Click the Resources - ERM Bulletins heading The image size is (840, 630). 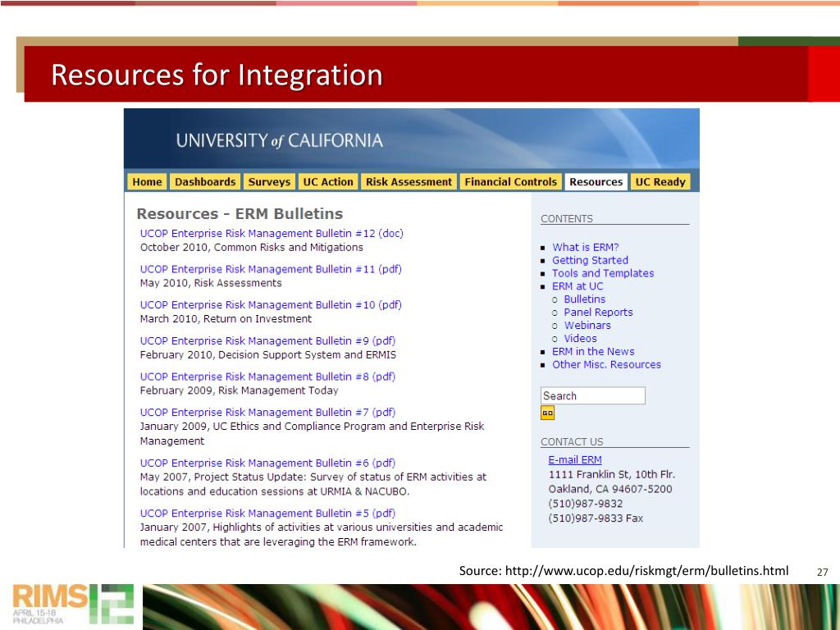[x=240, y=214]
